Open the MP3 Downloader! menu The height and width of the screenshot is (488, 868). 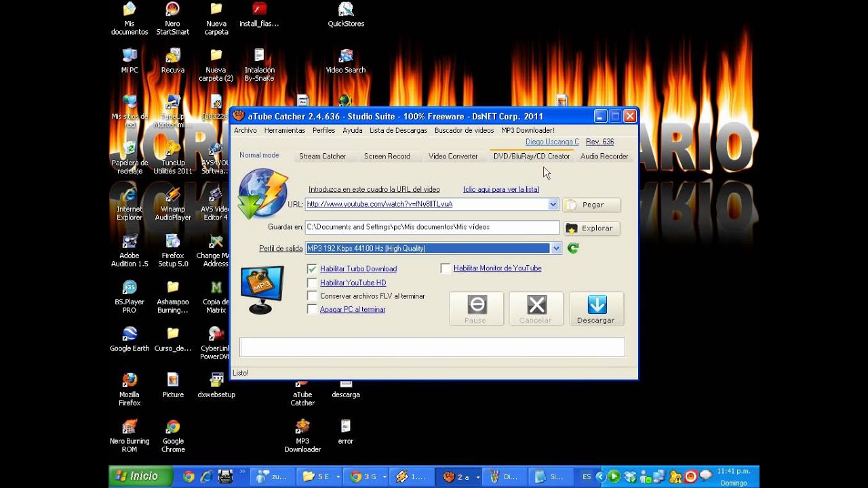528,130
